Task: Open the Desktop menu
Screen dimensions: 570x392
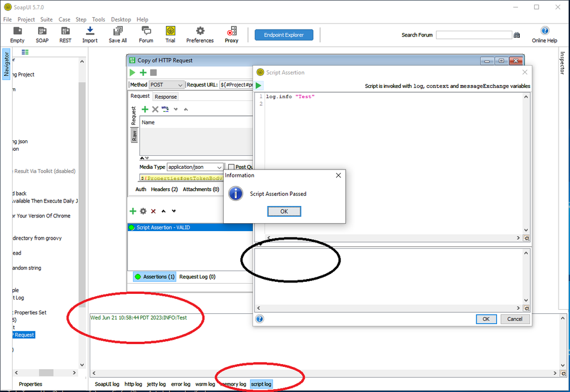Action: (121, 19)
